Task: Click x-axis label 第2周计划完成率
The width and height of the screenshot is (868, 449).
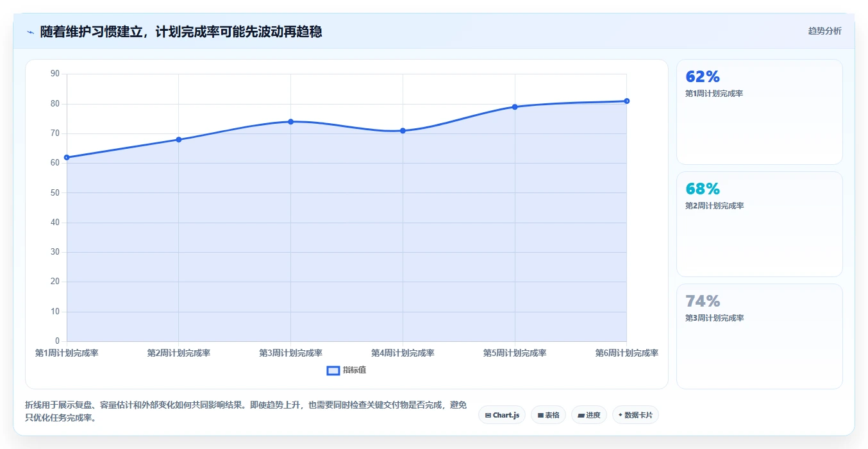Action: (x=179, y=353)
